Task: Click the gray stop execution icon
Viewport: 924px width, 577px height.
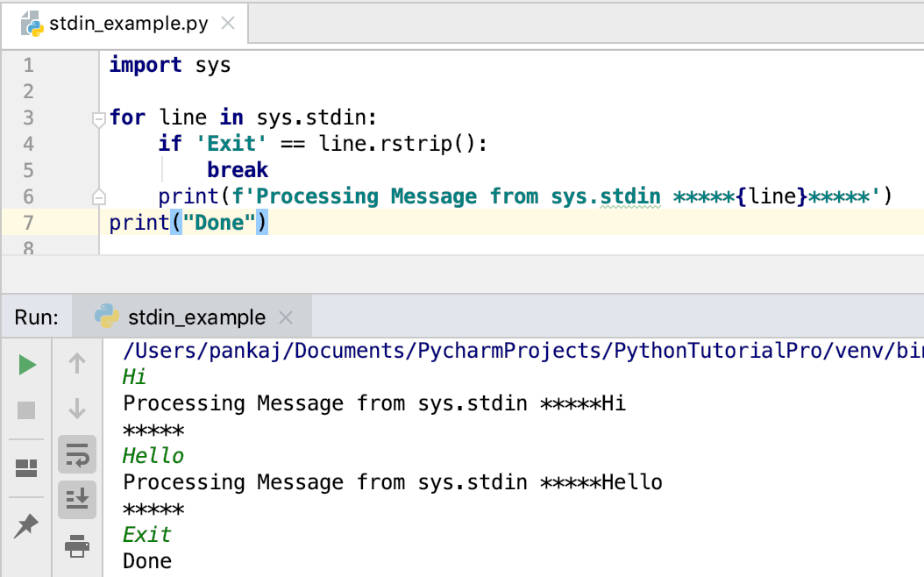Action: click(x=25, y=410)
